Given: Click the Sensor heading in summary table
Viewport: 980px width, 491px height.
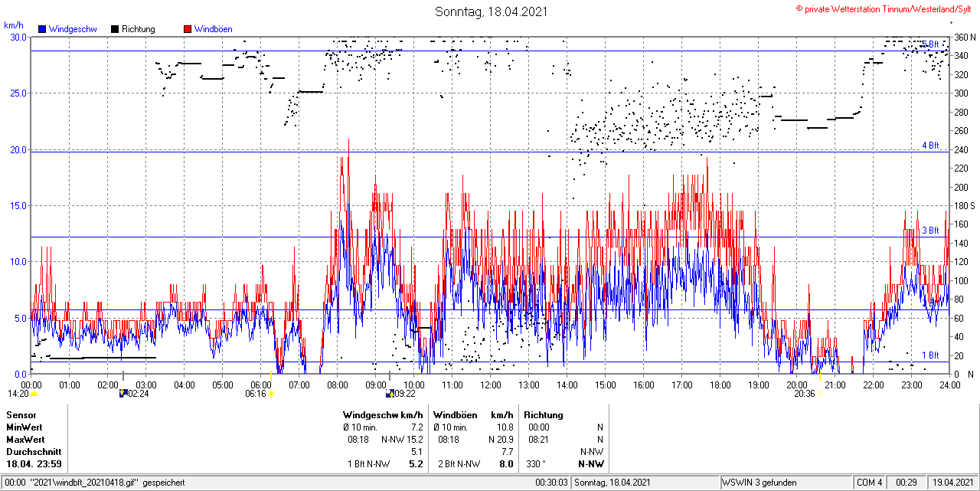Looking at the screenshot, I should (21, 415).
